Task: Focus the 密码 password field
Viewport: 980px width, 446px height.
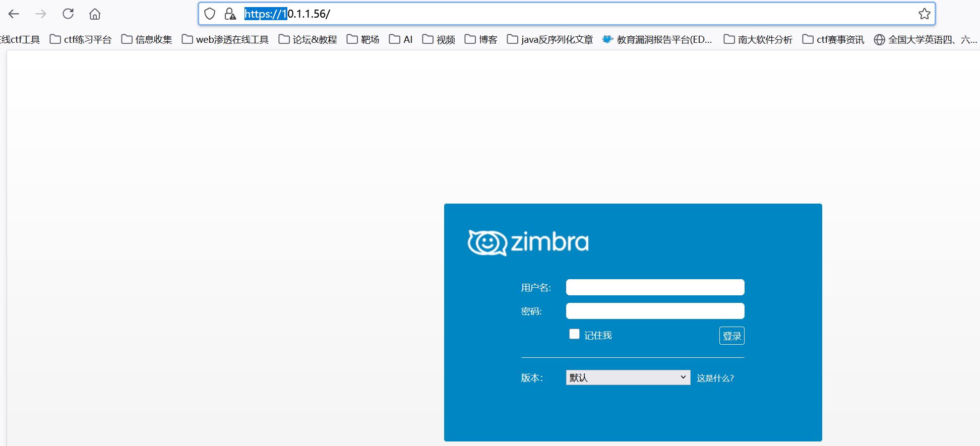Action: tap(655, 311)
